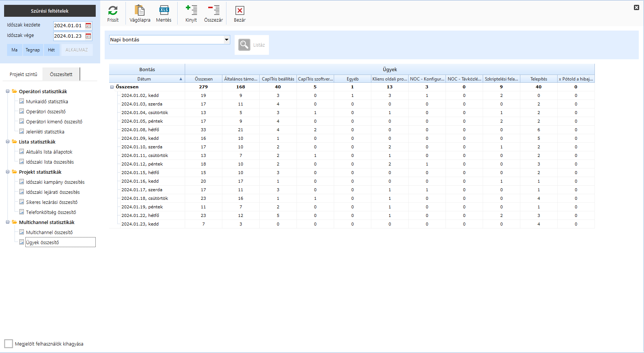Switch to the Projekt szintű tab
The width and height of the screenshot is (644, 353).
(23, 74)
